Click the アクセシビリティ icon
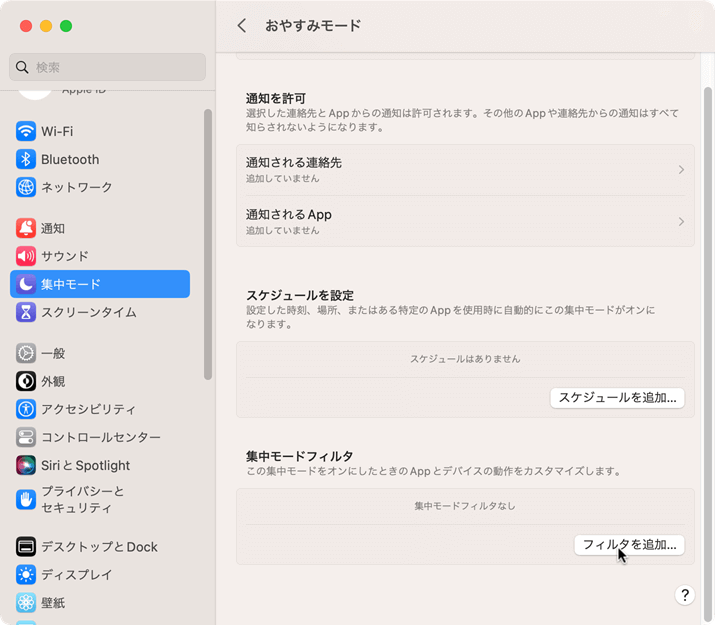This screenshot has height=625, width=715. pos(26,409)
